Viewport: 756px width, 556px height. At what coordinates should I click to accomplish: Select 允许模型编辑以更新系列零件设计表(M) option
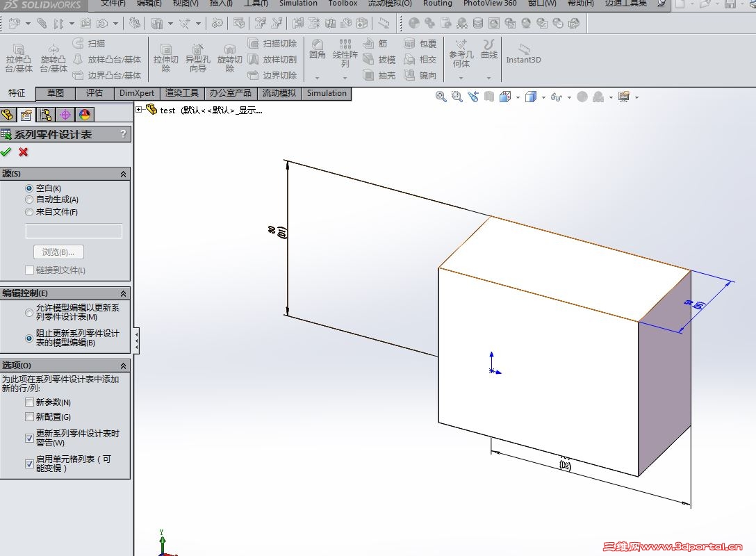click(x=29, y=313)
